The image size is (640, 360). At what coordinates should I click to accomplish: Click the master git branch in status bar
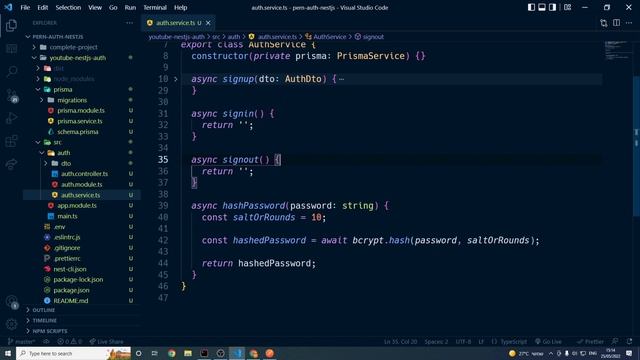pyautogui.click(x=21, y=342)
